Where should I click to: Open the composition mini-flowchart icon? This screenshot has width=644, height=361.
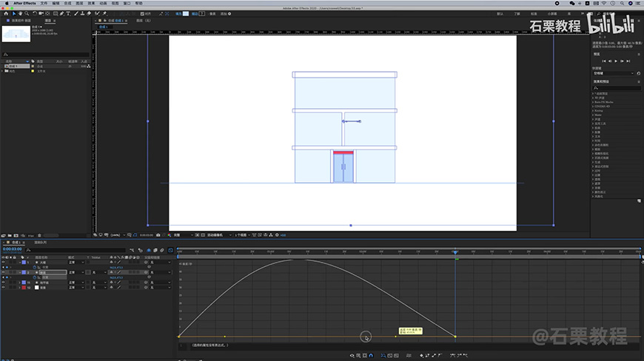(x=132, y=250)
